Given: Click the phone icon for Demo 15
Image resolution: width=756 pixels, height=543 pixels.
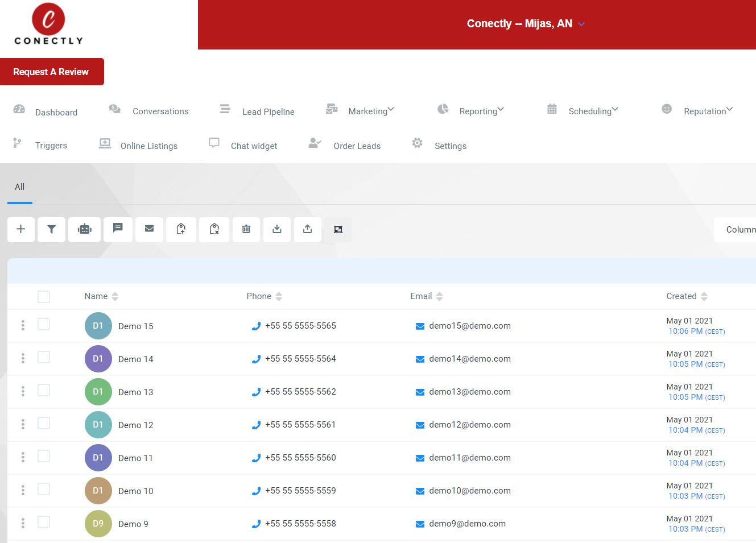Looking at the screenshot, I should pos(256,326).
